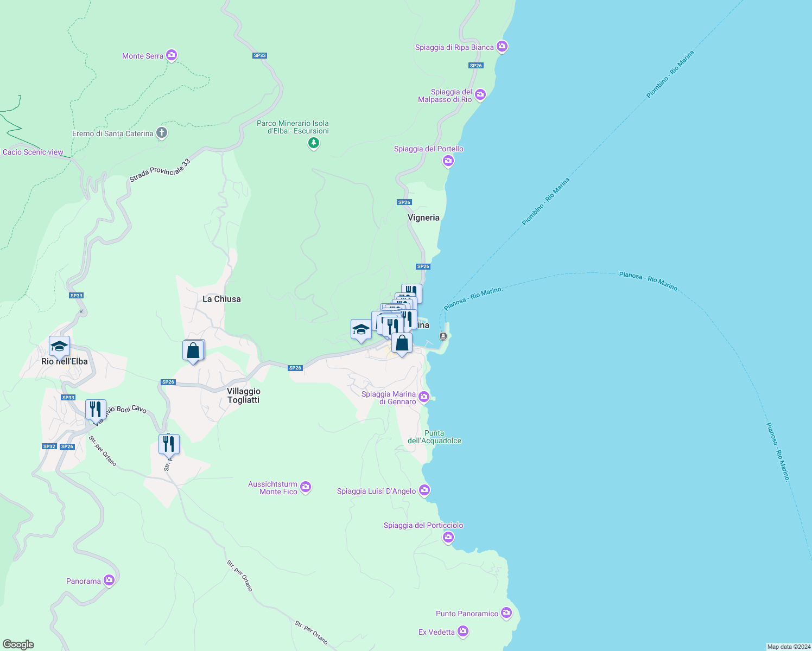Screen dimensions: 812x651
Task: Click the shopping bag marker in Rio Marina
Action: (402, 344)
